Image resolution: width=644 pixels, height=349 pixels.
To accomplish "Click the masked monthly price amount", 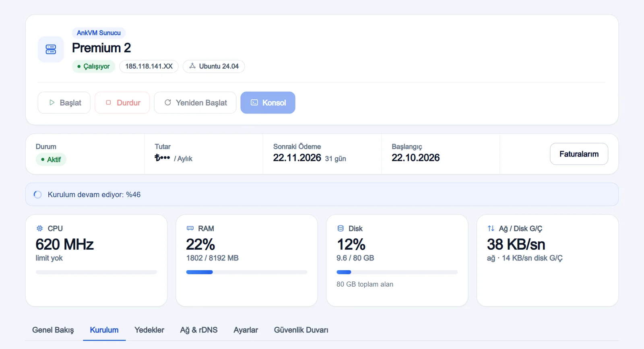I will tap(162, 158).
